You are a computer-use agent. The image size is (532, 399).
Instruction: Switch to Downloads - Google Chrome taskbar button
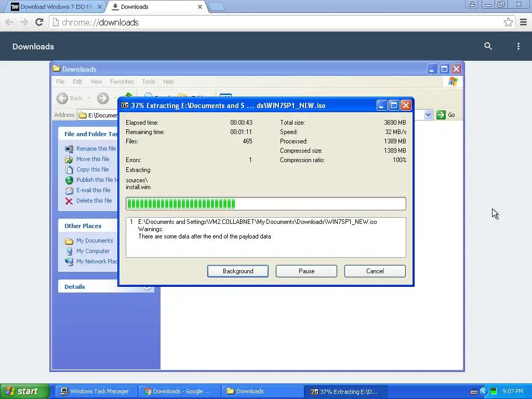click(x=179, y=391)
